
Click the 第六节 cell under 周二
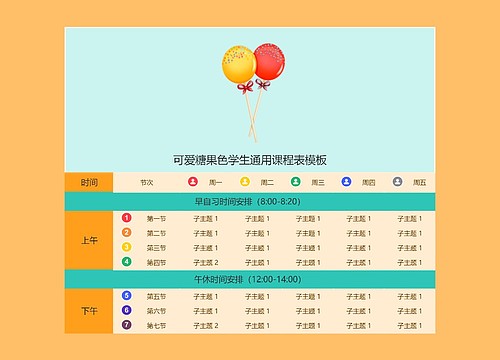(257, 311)
